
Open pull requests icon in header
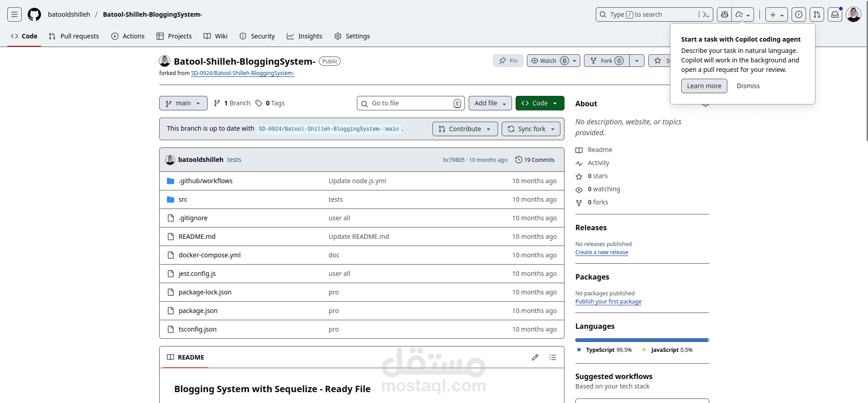point(817,14)
